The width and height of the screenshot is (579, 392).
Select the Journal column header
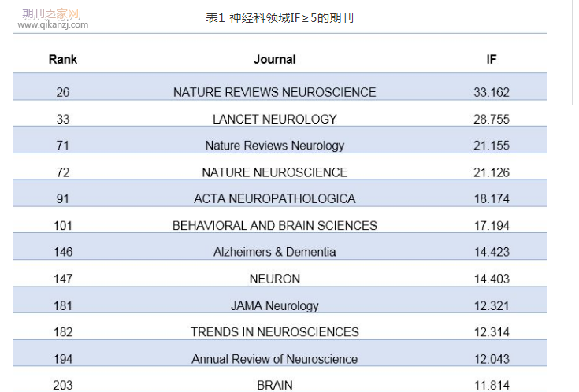(275, 59)
